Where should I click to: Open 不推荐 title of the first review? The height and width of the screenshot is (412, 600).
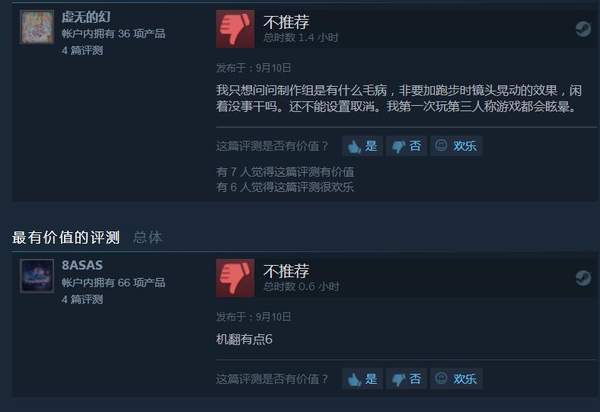click(286, 22)
